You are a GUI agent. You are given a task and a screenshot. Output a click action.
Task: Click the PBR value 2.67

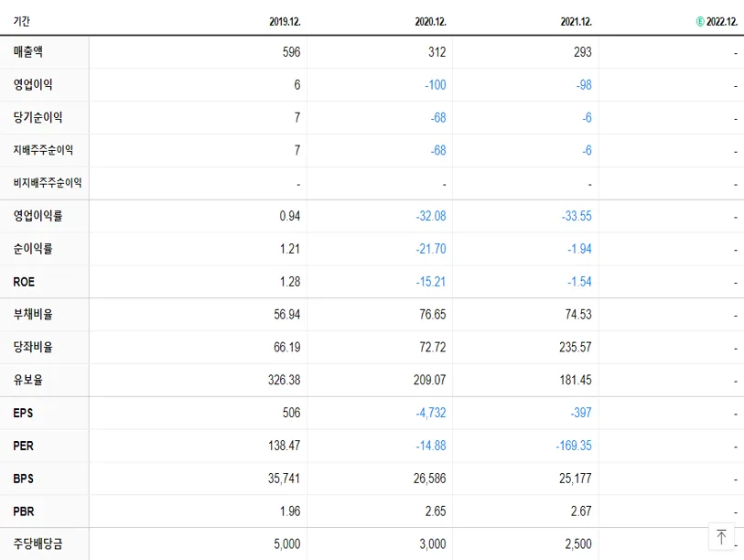point(581,512)
